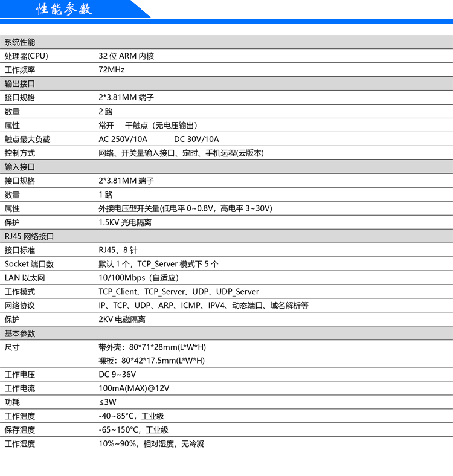Select the value 32 位 ARM 内核
Screen dimensions: 453x476
point(126,56)
